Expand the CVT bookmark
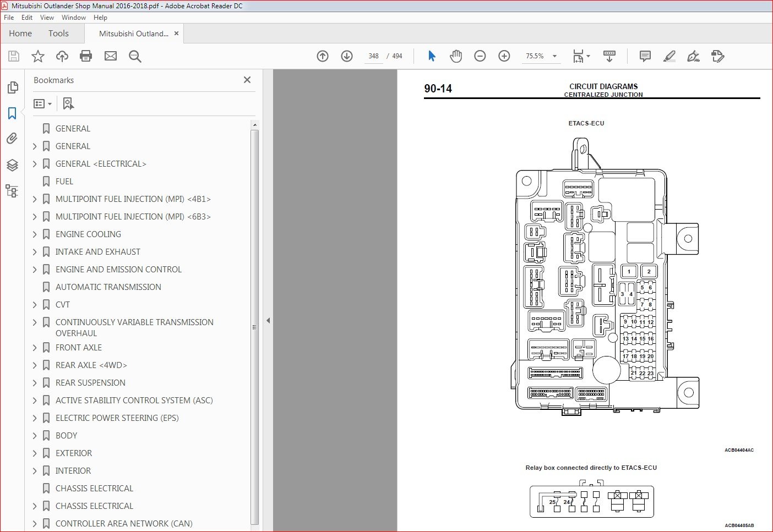This screenshot has width=773, height=532. coord(35,305)
